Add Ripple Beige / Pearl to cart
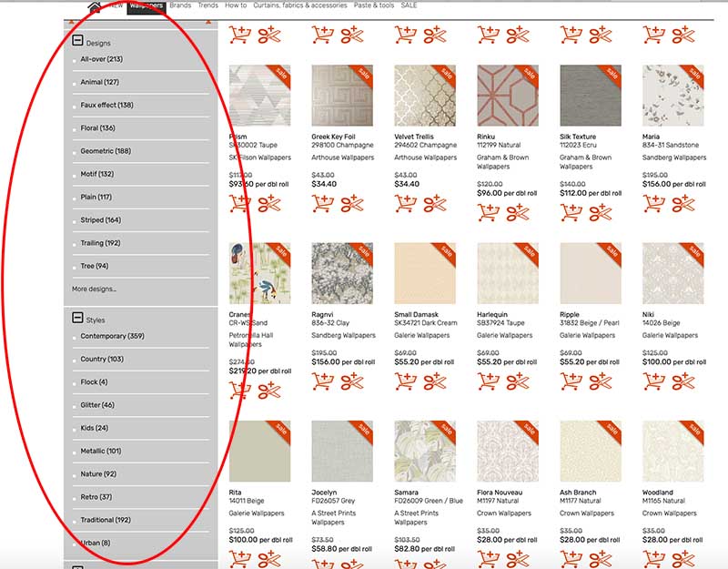This screenshot has width=728, height=569. pos(571,381)
